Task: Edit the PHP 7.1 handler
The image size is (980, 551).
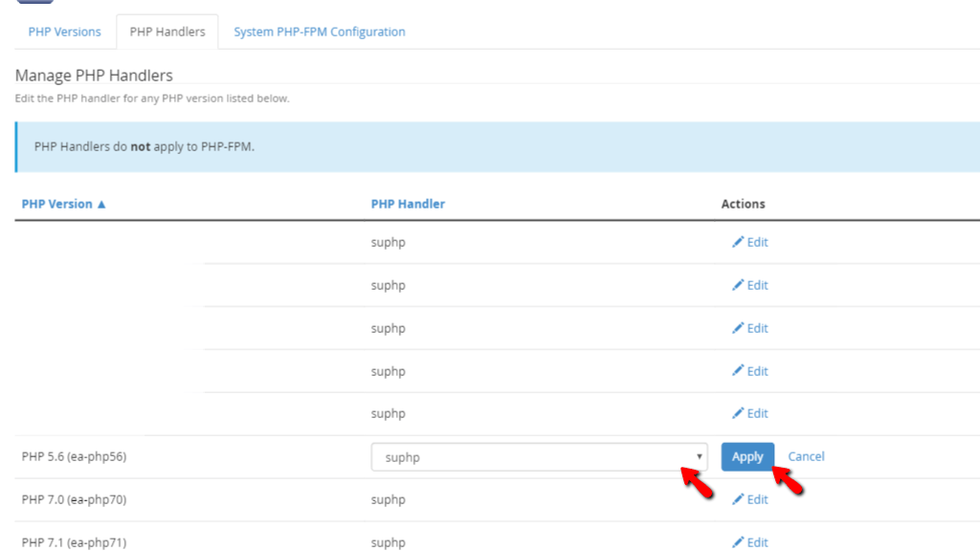Action: coord(750,542)
